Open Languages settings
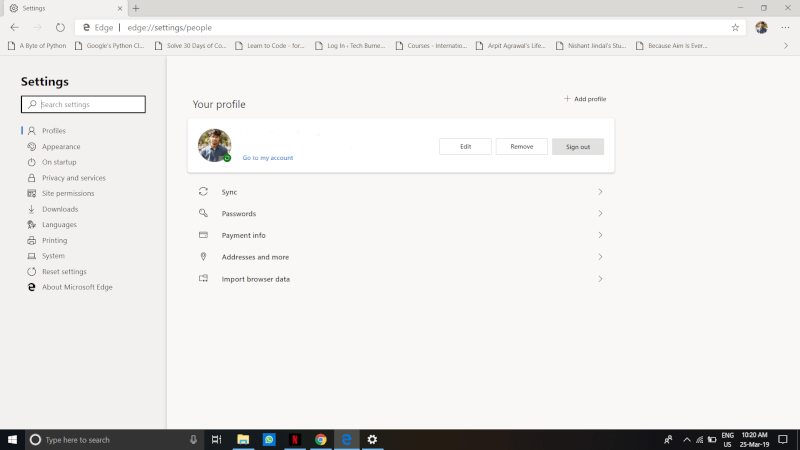 coord(59,224)
